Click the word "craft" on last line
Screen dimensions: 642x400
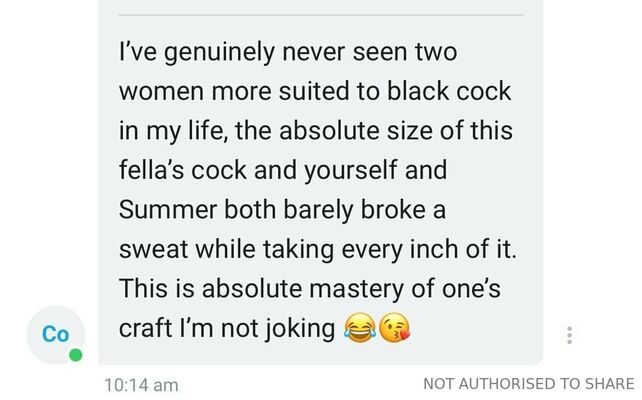pyautogui.click(x=145, y=328)
